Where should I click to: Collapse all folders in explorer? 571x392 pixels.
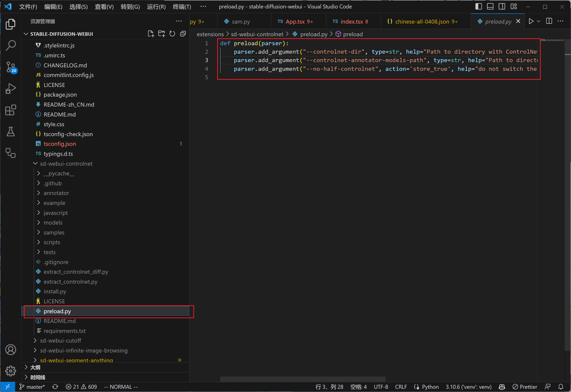pyautogui.click(x=183, y=34)
